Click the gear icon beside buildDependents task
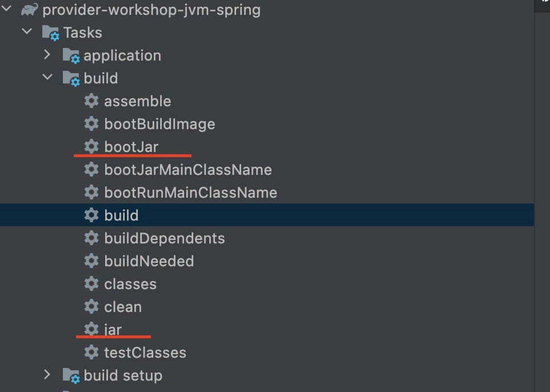Viewport: 550px width, 392px height. [91, 238]
